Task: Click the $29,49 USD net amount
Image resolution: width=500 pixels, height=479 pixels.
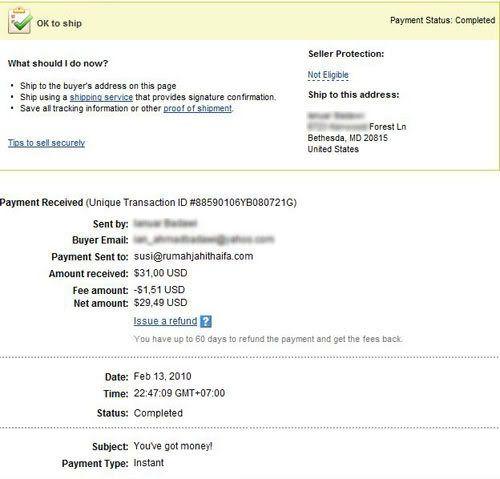Action: pos(160,303)
